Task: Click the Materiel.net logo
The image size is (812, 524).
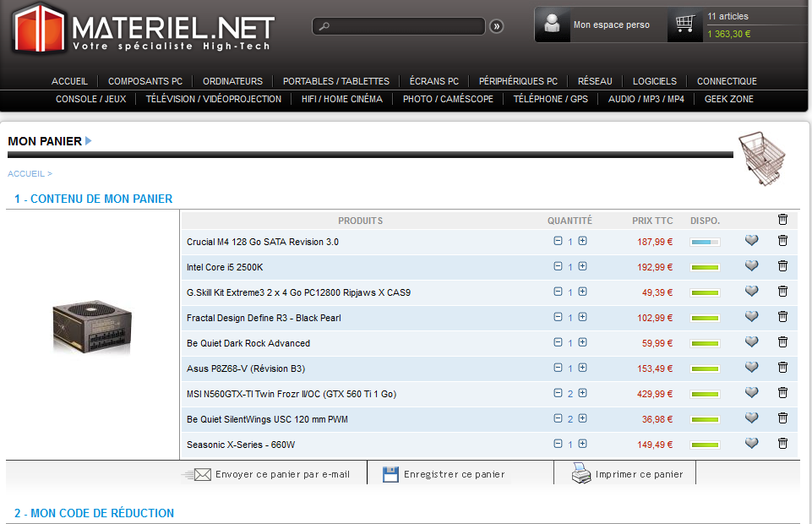Action: tap(144, 28)
